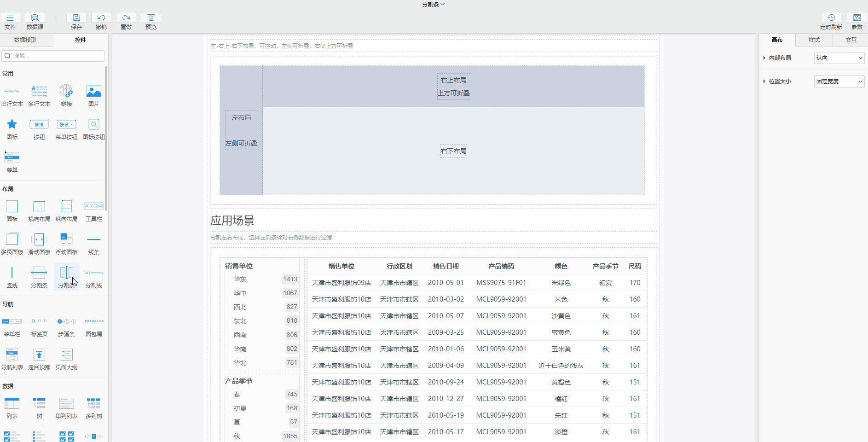The width and height of the screenshot is (868, 442).
Task: Select the 链接 (link) control icon
Action: click(x=66, y=91)
